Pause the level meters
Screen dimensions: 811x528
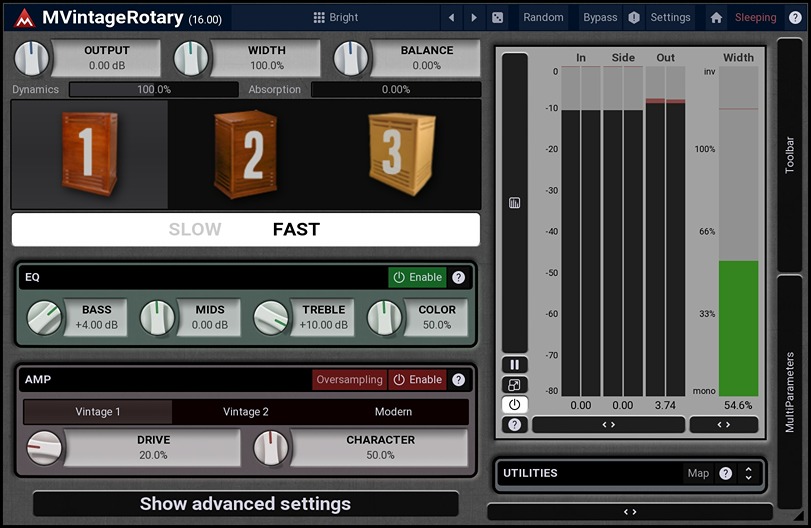pos(514,365)
